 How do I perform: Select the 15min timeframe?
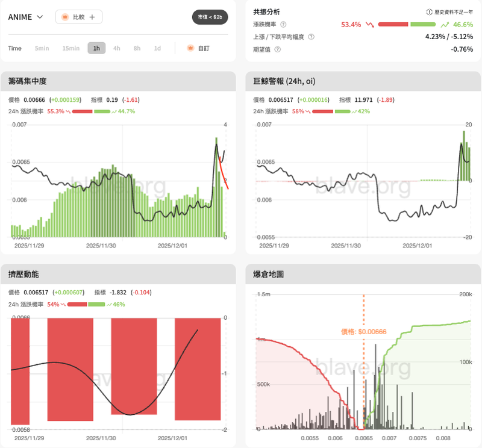70,48
